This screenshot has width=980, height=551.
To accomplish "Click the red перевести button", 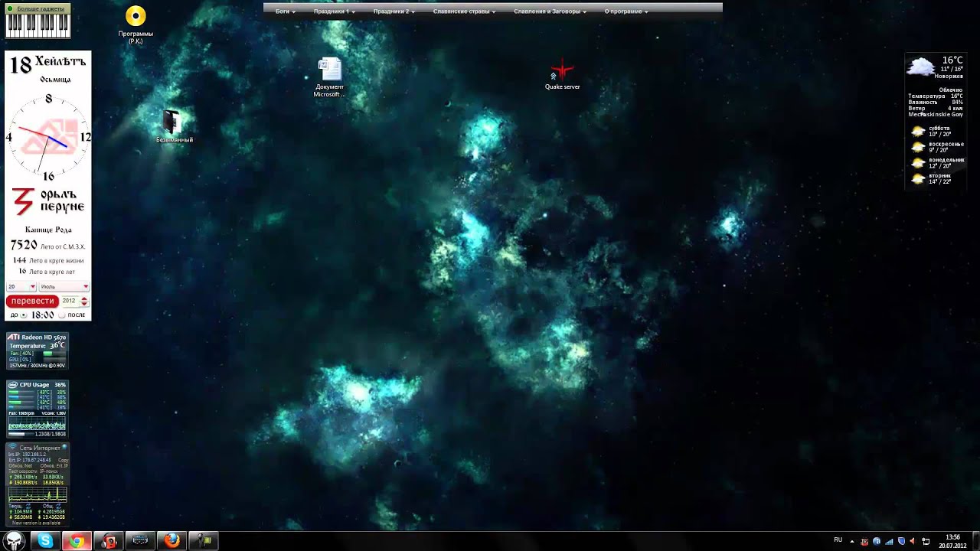I will coord(32,302).
